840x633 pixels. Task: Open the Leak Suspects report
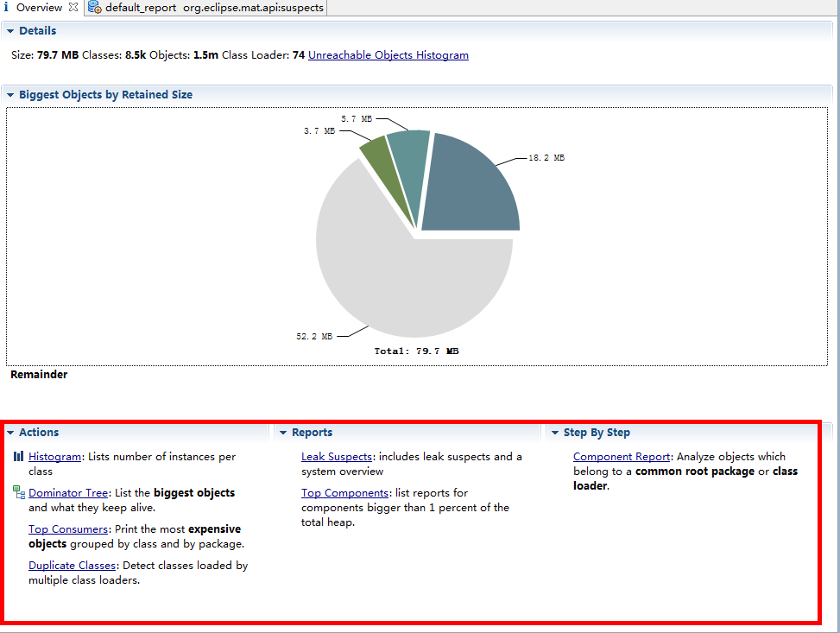[336, 456]
